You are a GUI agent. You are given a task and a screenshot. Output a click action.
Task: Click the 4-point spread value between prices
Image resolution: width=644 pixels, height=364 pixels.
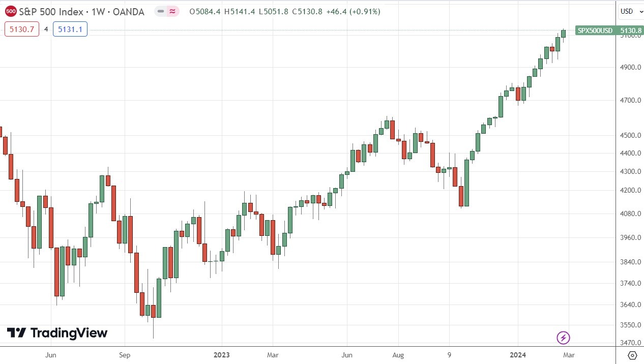click(x=46, y=29)
